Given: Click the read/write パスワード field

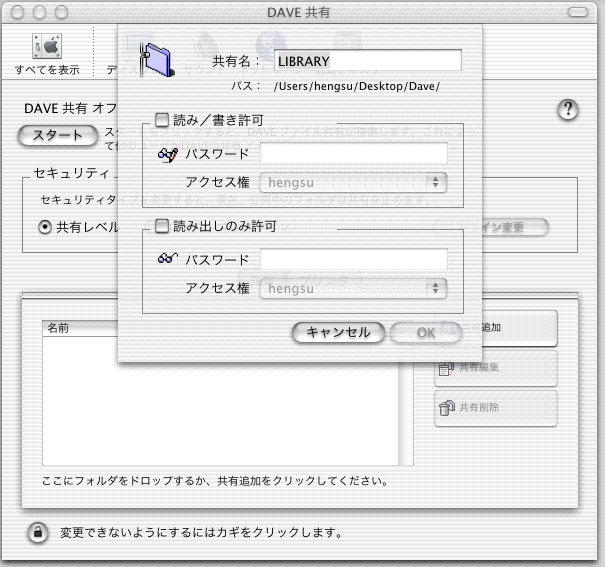Looking at the screenshot, I should [x=354, y=153].
